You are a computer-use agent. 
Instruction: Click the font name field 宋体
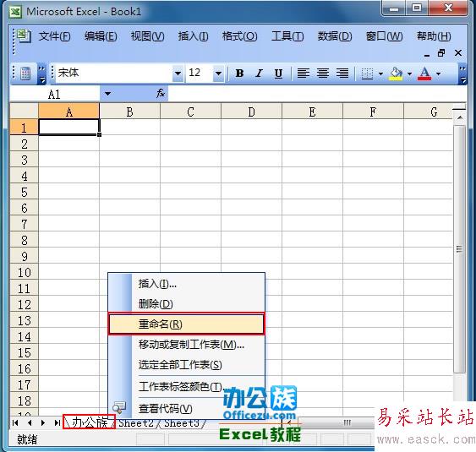coord(114,74)
